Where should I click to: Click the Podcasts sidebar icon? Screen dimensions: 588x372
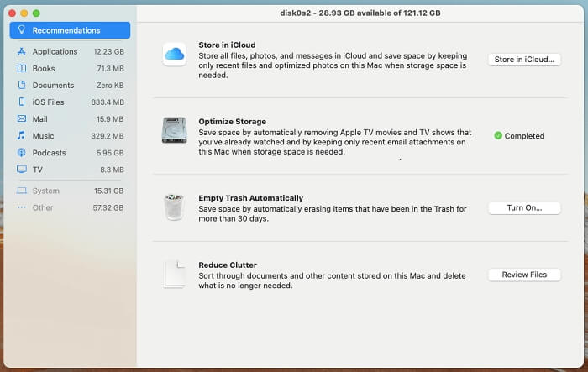[x=22, y=153]
